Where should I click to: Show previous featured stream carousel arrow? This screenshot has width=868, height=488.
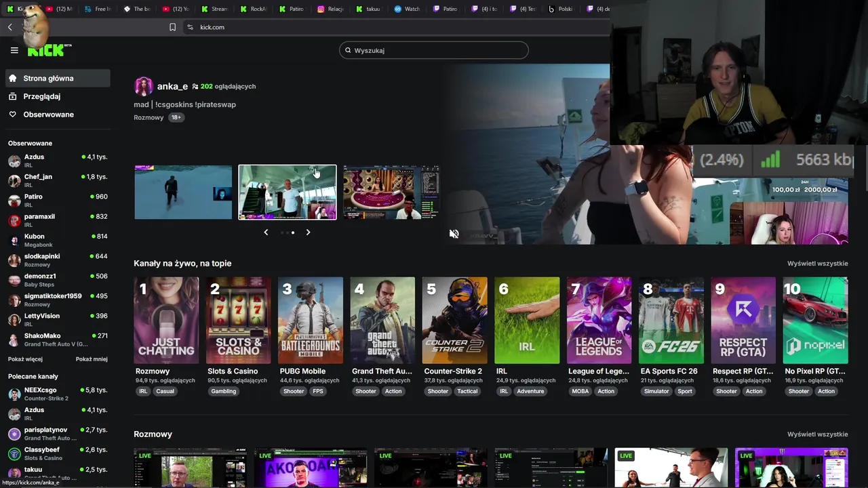(x=266, y=232)
